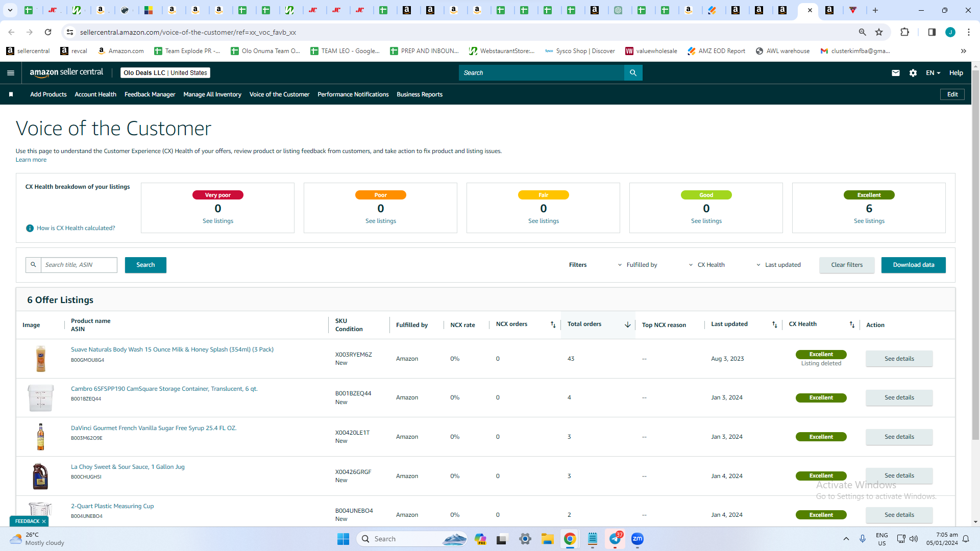This screenshot has height=551, width=980.
Task: Expand the CX Health filter dropdown
Action: coord(706,265)
